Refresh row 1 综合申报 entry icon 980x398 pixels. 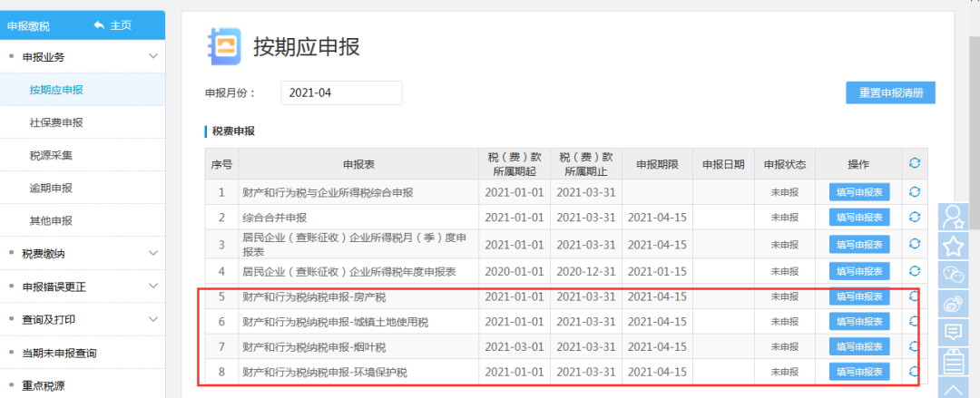pyautogui.click(x=915, y=192)
